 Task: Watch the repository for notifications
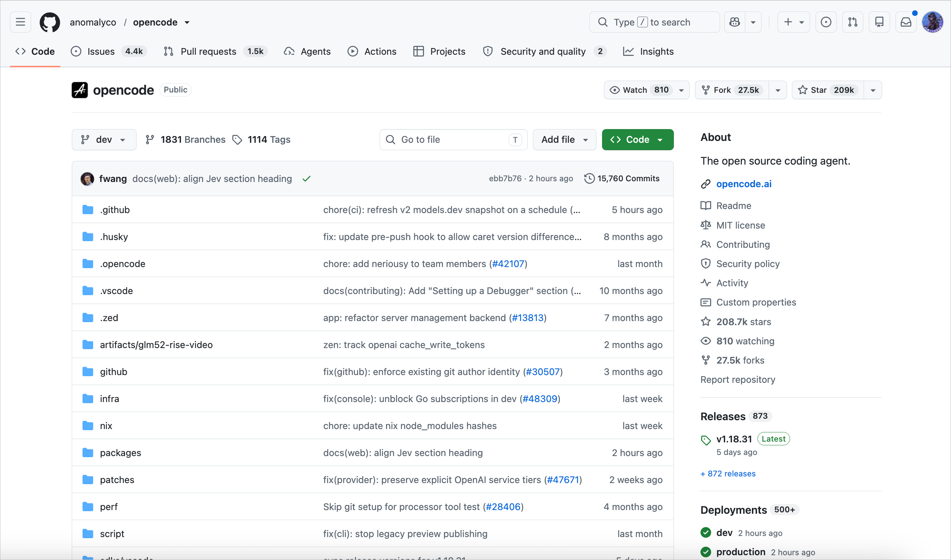[646, 90]
